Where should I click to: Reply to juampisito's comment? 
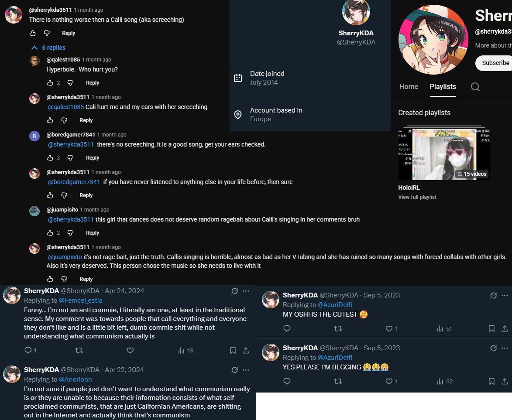(x=93, y=233)
